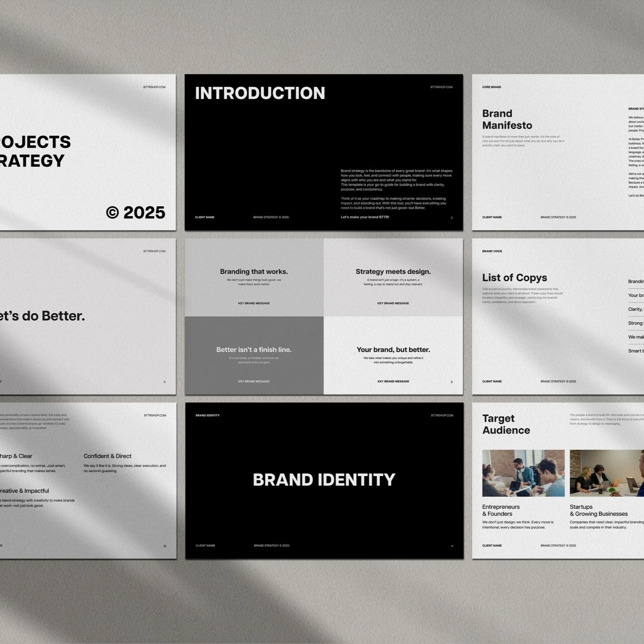644x644 pixels.
Task: Click the List of Copys description paragraph
Action: coord(522,296)
